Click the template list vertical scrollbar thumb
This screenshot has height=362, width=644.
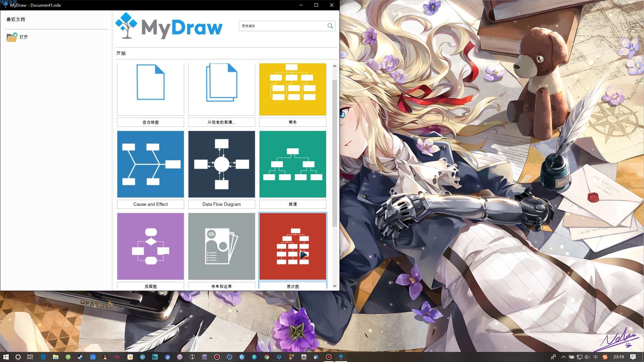click(x=334, y=153)
